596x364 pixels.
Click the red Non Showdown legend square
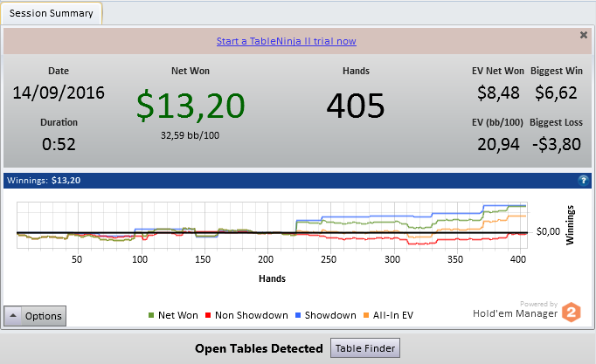point(208,315)
